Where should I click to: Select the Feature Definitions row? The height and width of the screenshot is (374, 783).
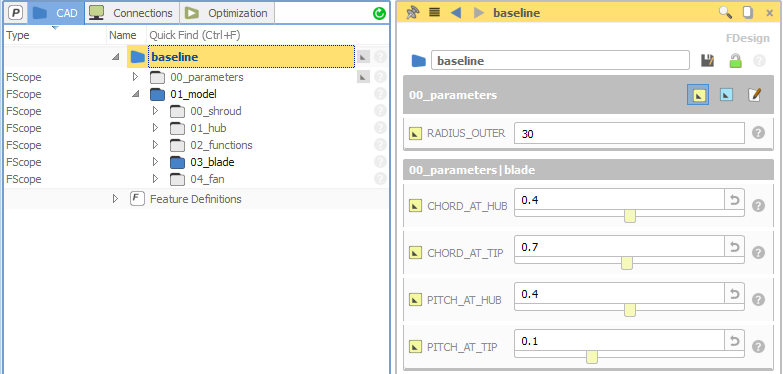coord(186,199)
